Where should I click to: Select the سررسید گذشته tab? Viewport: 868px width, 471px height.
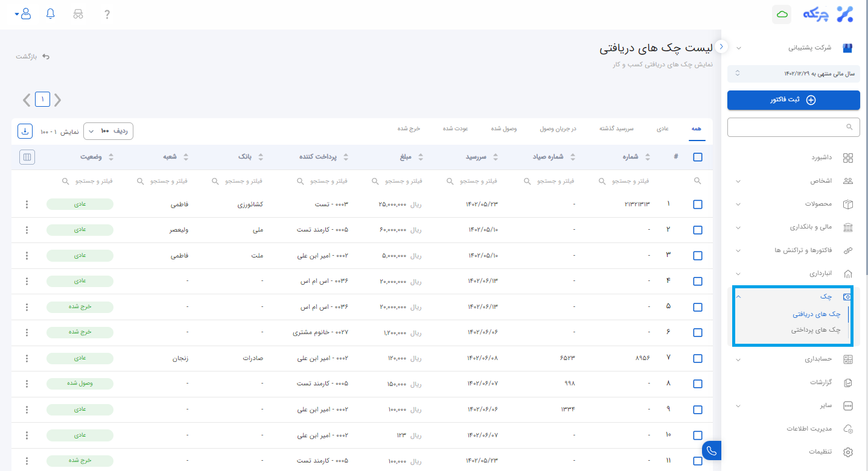pyautogui.click(x=616, y=129)
